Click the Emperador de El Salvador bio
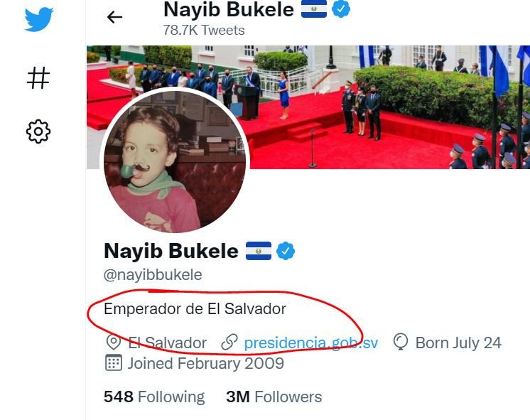This screenshot has height=420, width=530. click(195, 308)
